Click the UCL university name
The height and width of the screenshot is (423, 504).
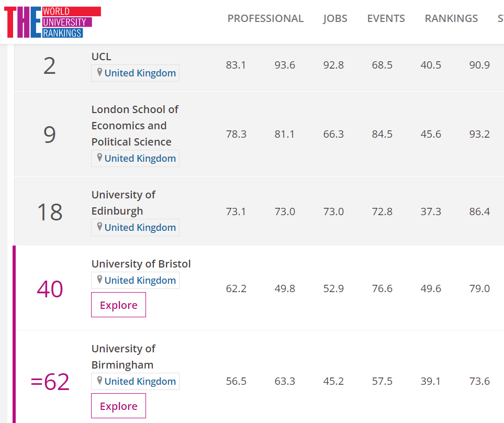[x=101, y=57]
